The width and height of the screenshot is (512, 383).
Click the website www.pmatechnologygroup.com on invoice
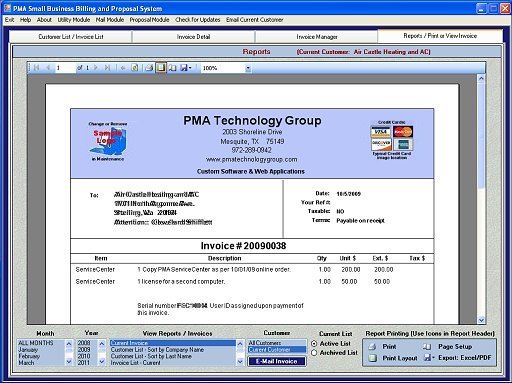[251, 159]
